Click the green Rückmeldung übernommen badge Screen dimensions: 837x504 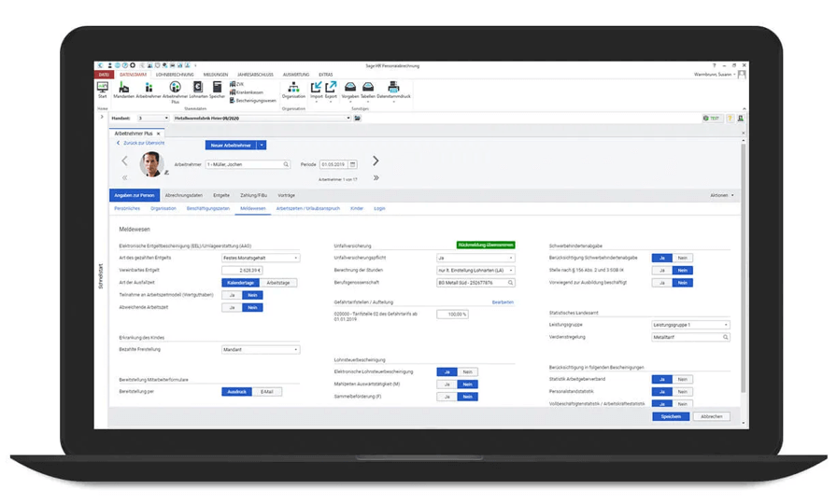pos(486,245)
